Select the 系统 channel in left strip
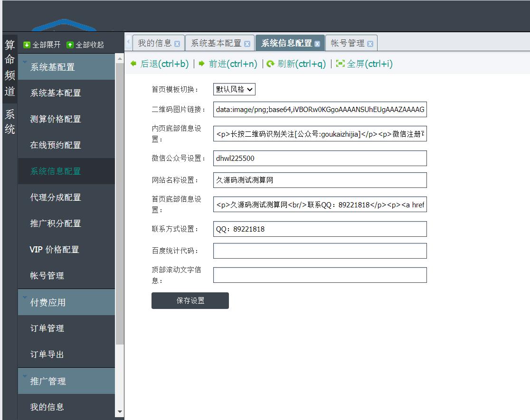 coord(10,122)
